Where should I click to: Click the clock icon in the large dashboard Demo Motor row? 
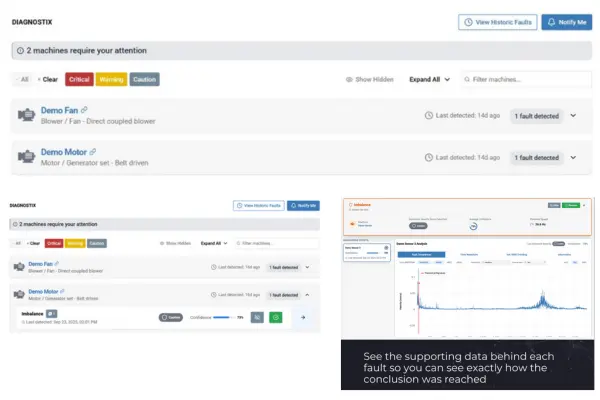click(x=429, y=157)
